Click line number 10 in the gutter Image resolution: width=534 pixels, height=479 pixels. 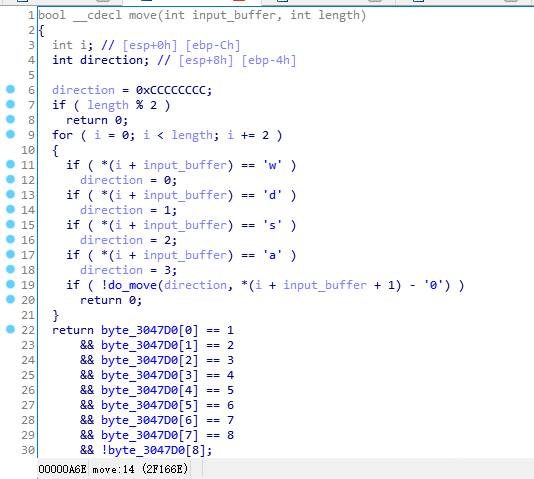(x=28, y=150)
